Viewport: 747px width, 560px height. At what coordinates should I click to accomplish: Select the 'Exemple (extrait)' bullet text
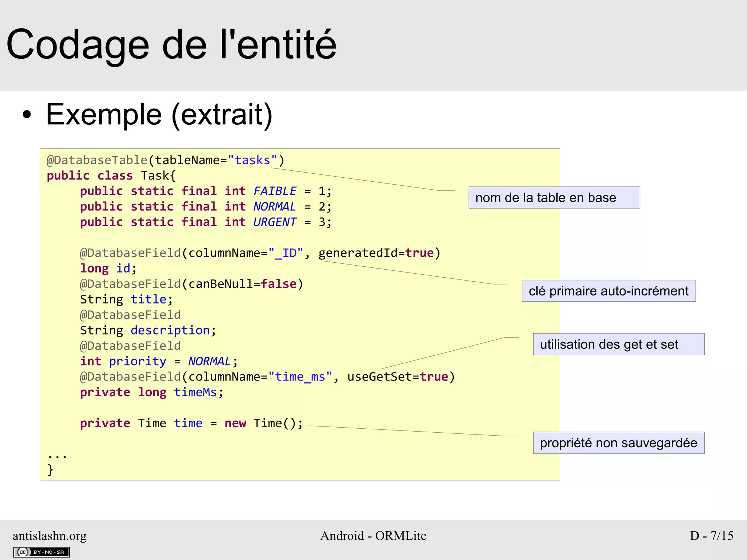click(159, 115)
